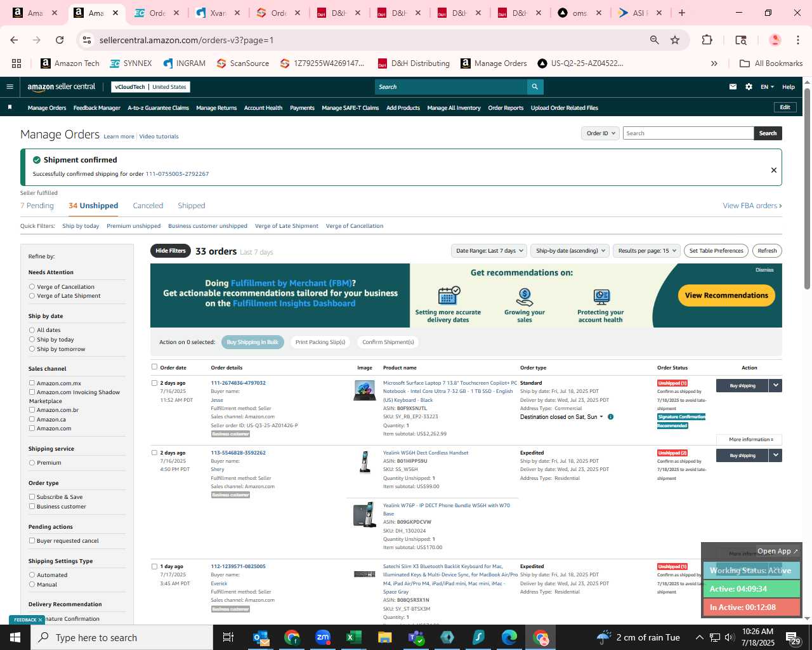Select Ship by tomorrow radio option
The width and height of the screenshot is (812, 650).
(32, 349)
